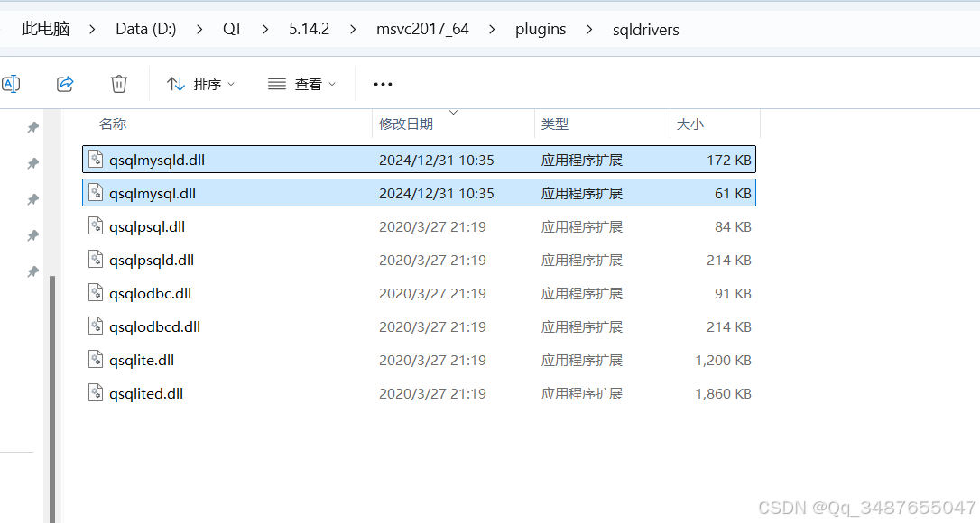Image resolution: width=980 pixels, height=523 pixels.
Task: Select the file name qsqlited.dll
Action: click(x=145, y=394)
